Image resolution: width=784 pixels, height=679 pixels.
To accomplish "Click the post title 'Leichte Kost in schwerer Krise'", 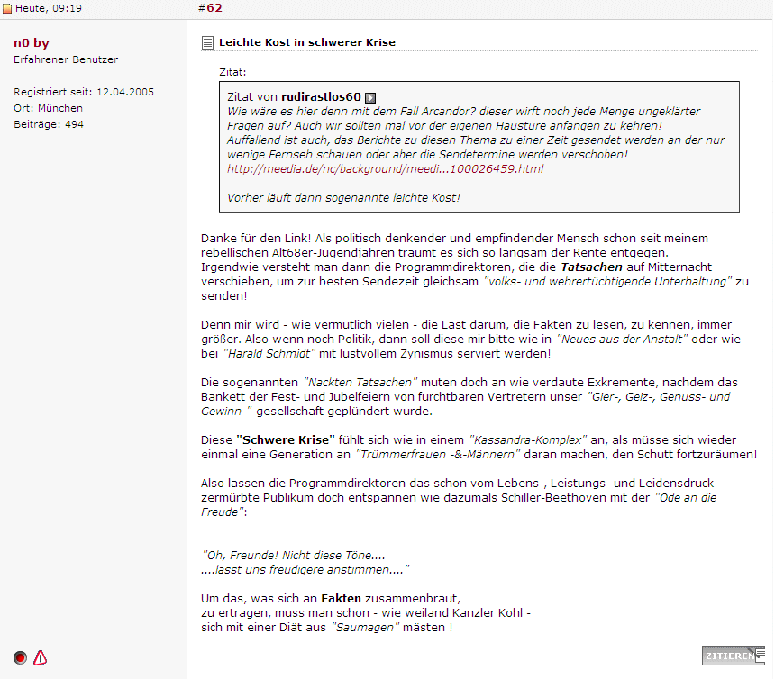I will [x=307, y=42].
